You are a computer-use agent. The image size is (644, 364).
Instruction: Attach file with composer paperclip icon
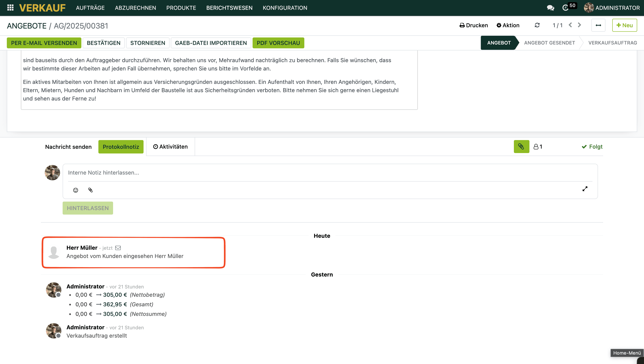click(91, 190)
